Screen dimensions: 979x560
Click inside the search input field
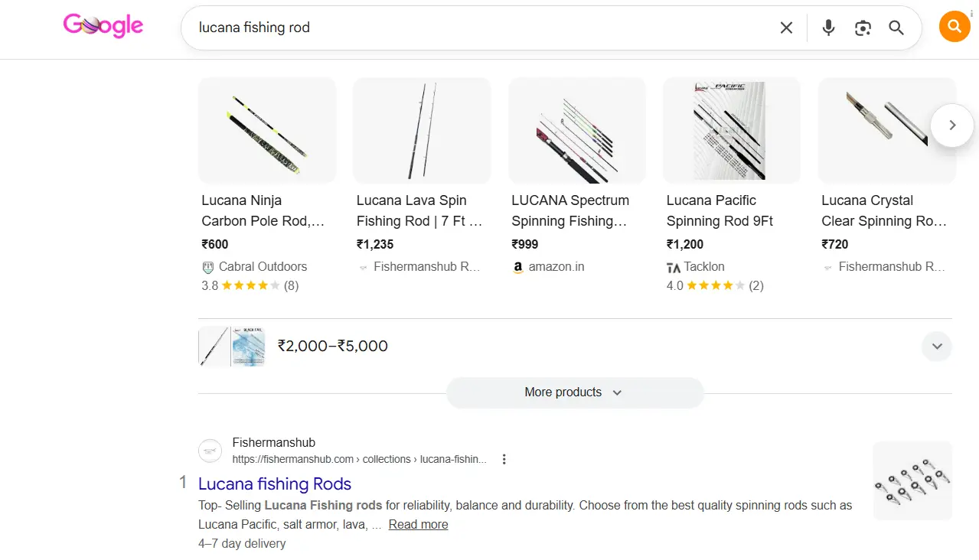coord(475,28)
